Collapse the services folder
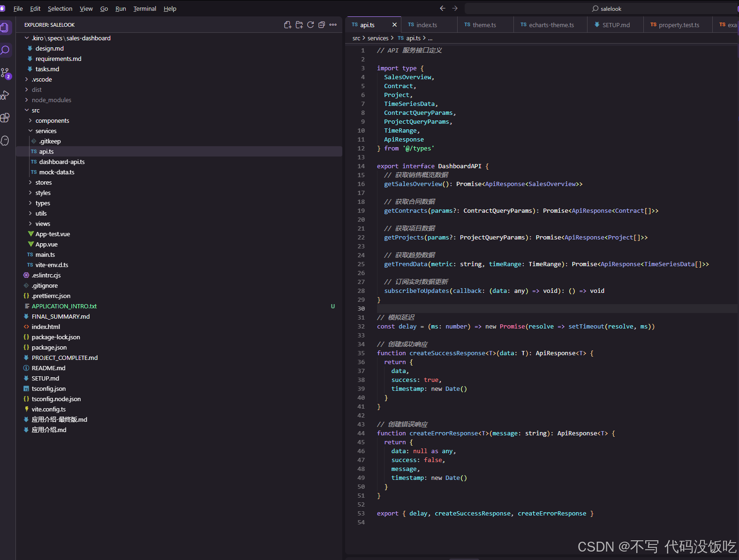The image size is (739, 560). [30, 131]
